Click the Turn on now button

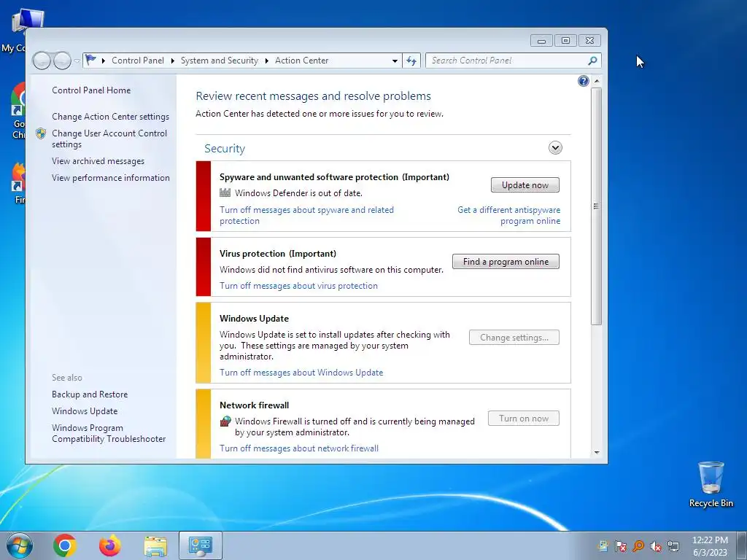point(524,418)
